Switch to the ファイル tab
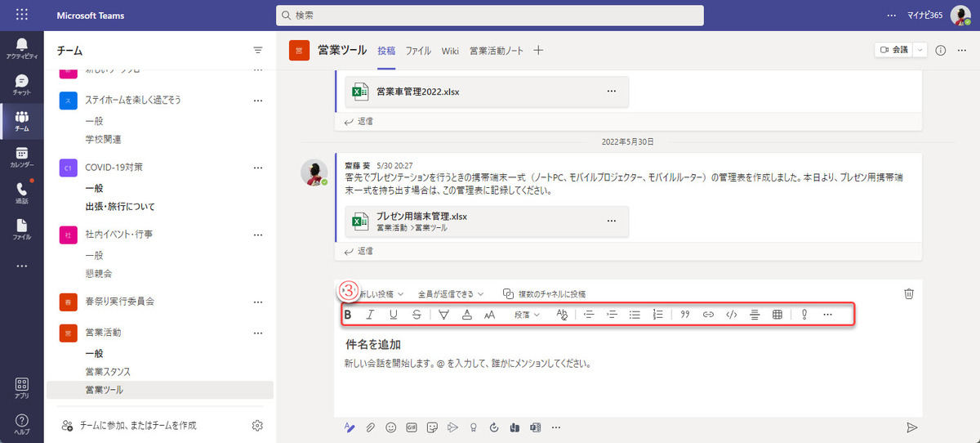 tap(418, 51)
